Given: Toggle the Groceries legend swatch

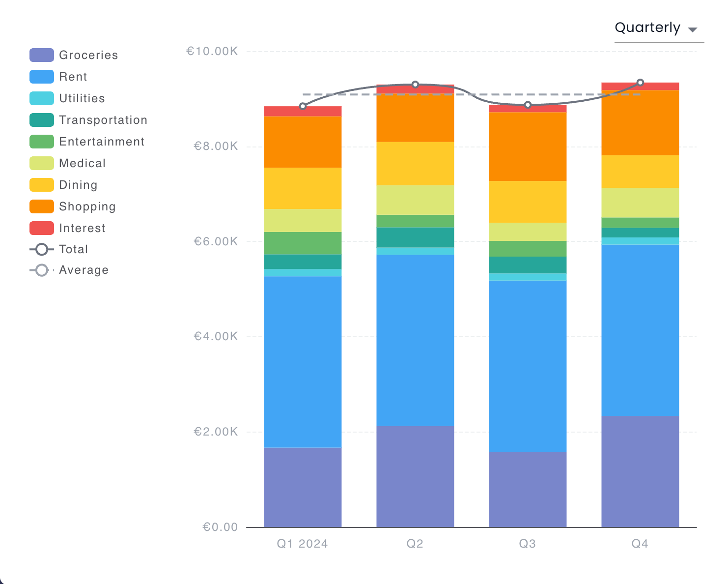Looking at the screenshot, I should pos(42,55).
